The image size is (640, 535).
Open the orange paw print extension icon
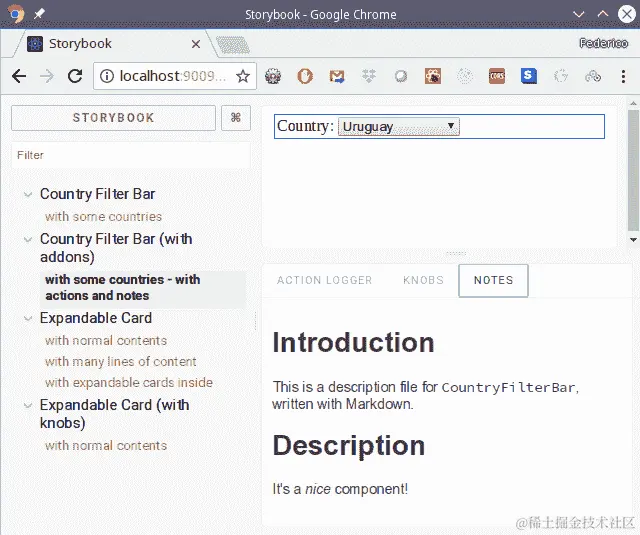[433, 76]
